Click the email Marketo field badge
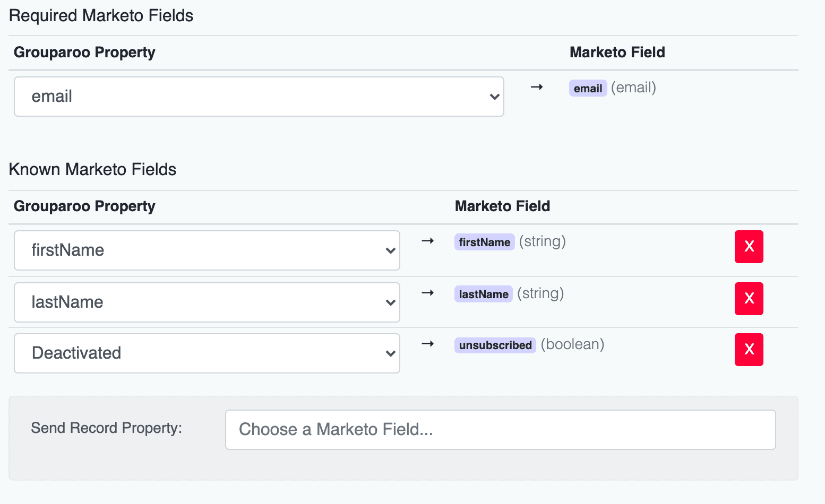 click(x=588, y=88)
